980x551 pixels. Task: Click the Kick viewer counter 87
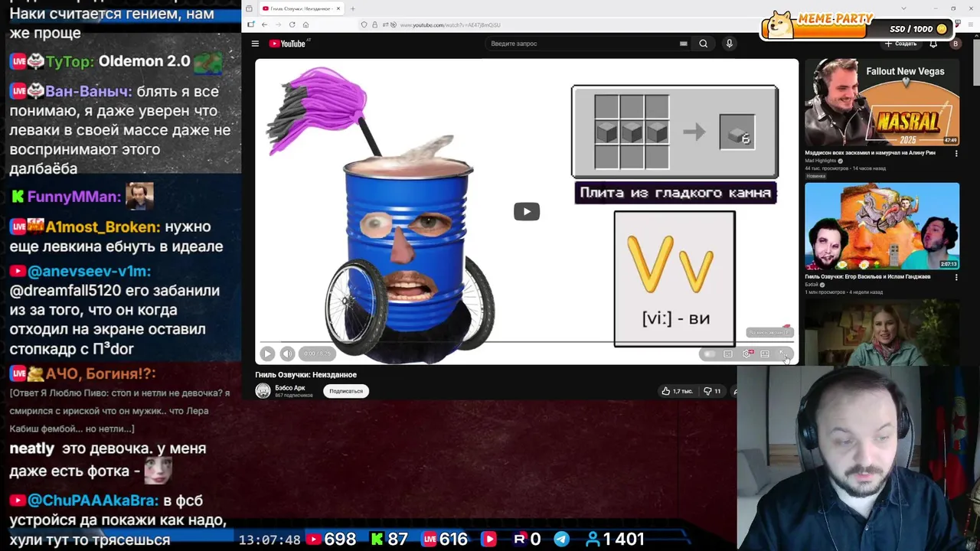[x=389, y=540]
